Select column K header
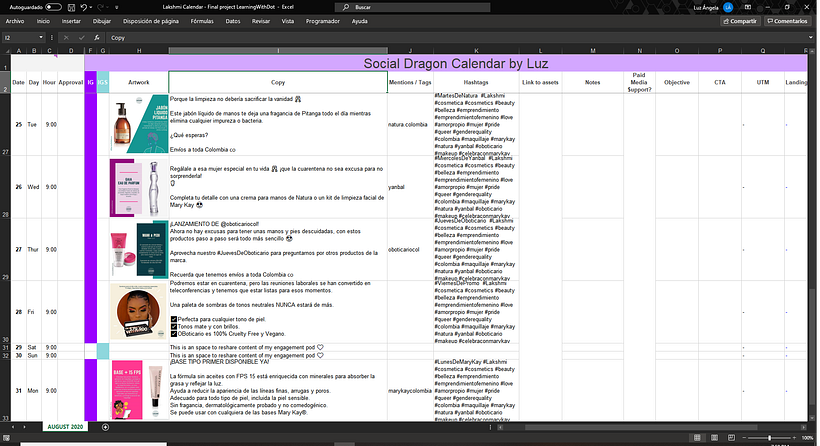Image resolution: width=820 pixels, height=446 pixels. coord(476,51)
